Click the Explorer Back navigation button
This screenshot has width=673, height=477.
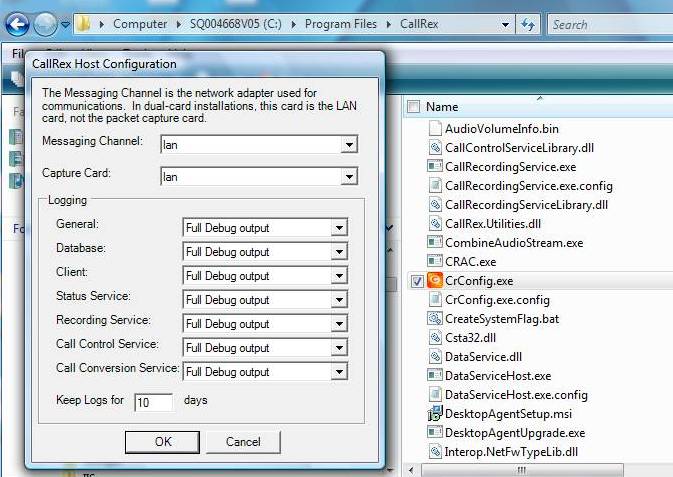coord(17,24)
